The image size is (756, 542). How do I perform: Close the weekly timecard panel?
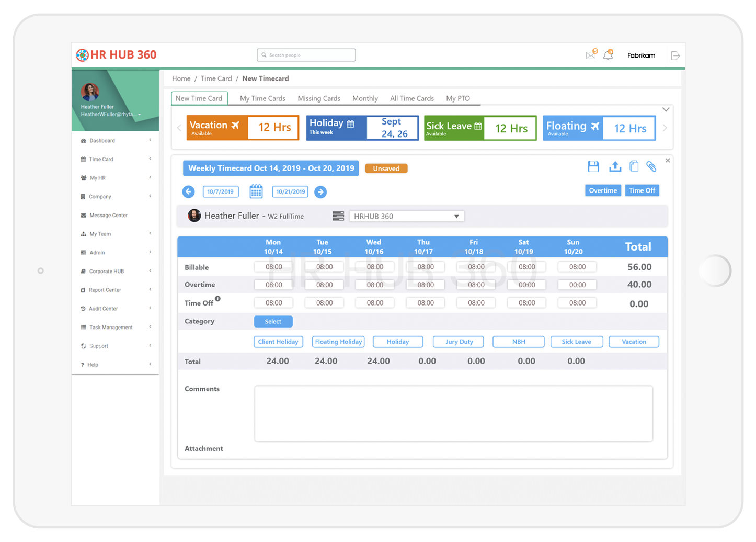(668, 160)
